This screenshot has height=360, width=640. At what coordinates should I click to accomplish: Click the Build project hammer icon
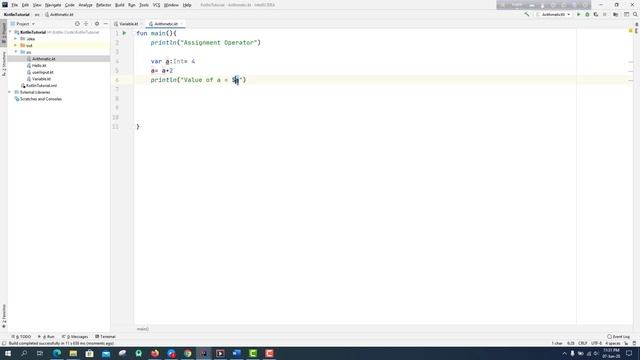pos(527,14)
